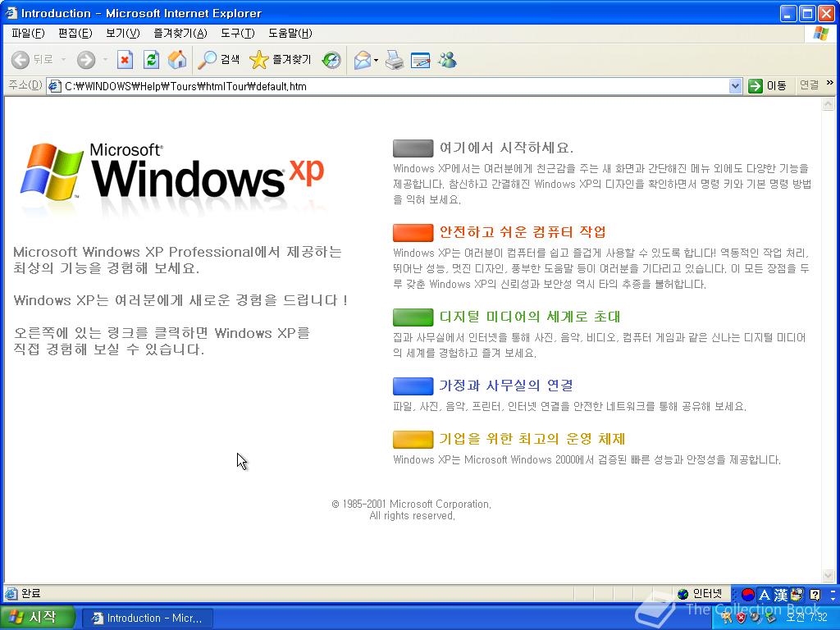This screenshot has height=630, width=840.
Task: Open the 가정과 사무실의 연결 link
Action: [x=506, y=386]
